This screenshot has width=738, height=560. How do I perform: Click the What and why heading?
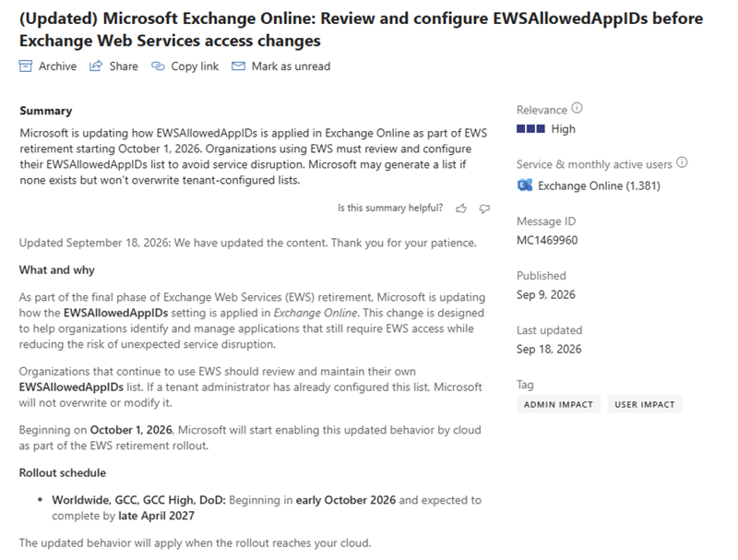pos(57,270)
